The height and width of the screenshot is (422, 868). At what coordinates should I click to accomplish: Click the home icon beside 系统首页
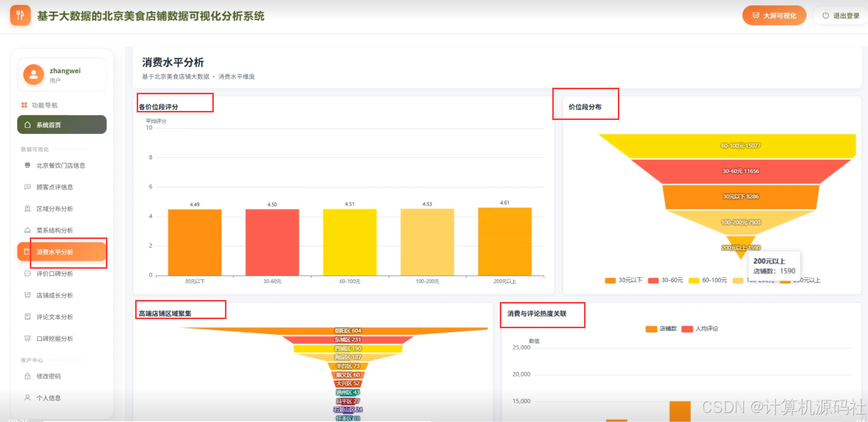(x=27, y=125)
